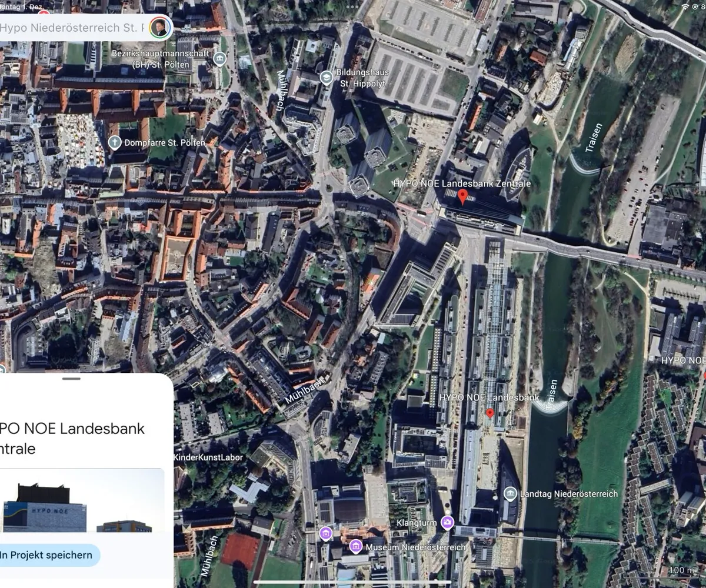Tap the Bezirkshauptmannschaft St. Pölten government marker
Screen dimensions: 706x588
click(x=219, y=59)
